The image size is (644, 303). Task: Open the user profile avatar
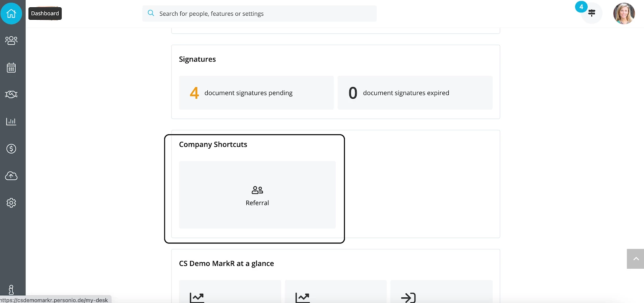[624, 13]
